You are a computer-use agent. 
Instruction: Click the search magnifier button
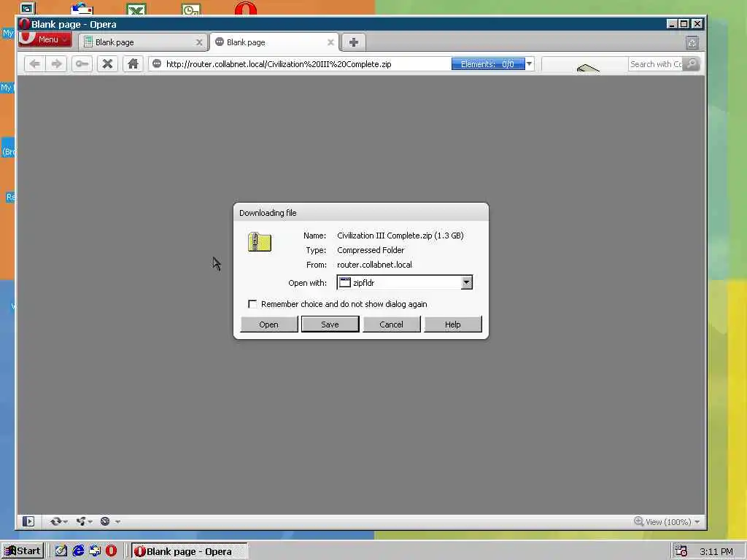[x=692, y=64]
